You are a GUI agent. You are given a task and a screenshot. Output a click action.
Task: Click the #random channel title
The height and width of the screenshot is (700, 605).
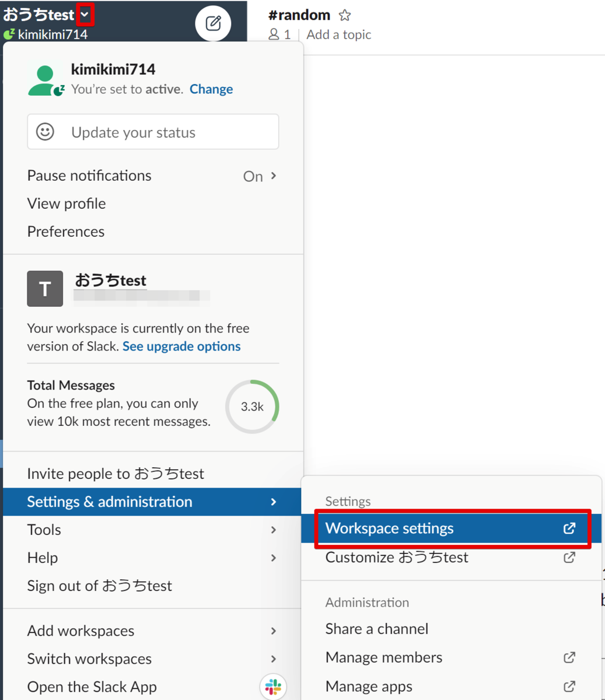(x=299, y=15)
